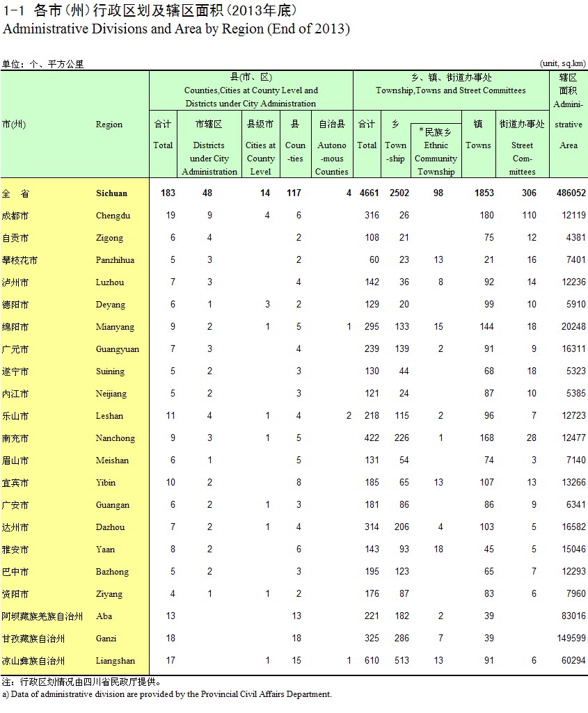The height and width of the screenshot is (713, 588).
Task: Click 凉山彝族自治州 row label
Action: pos(33,661)
